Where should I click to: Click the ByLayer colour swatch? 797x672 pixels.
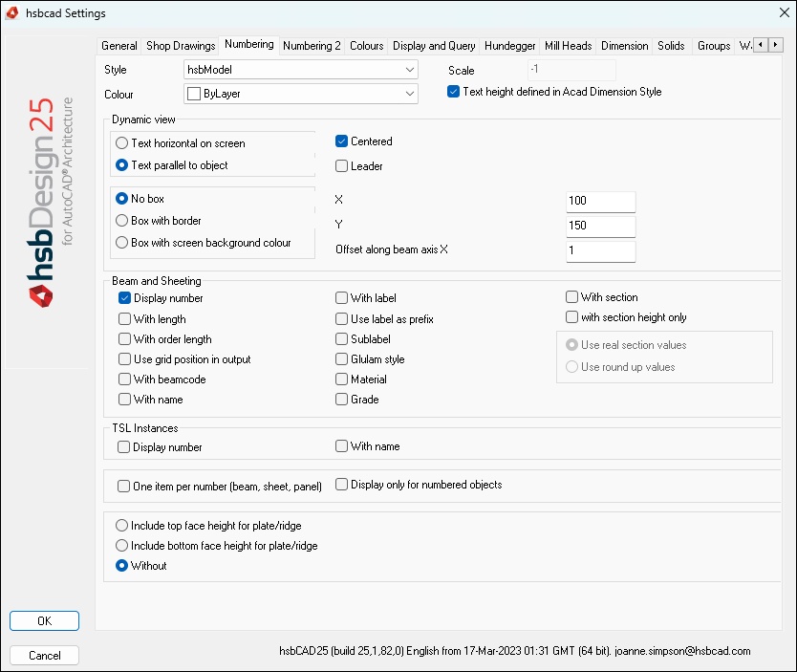pos(194,94)
